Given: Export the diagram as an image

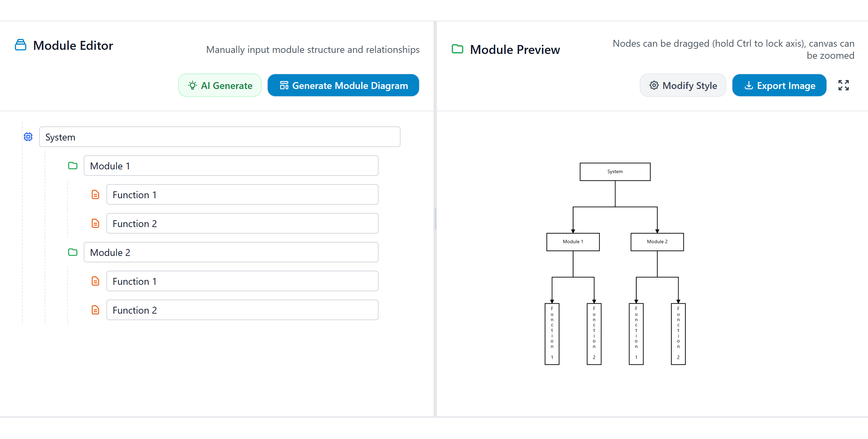Looking at the screenshot, I should tap(779, 85).
